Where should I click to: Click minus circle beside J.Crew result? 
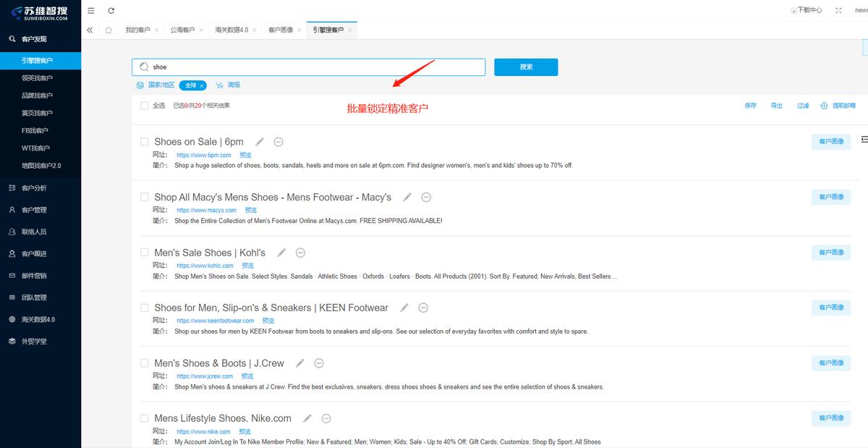click(318, 363)
